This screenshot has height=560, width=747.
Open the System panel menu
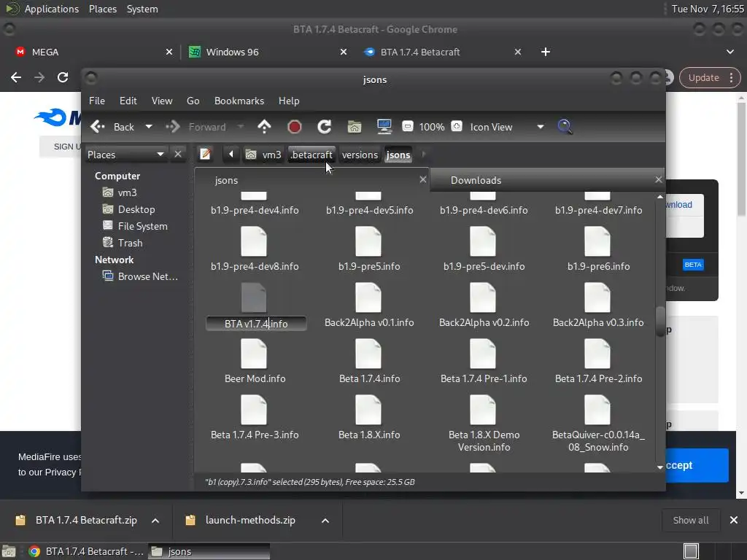tap(142, 9)
